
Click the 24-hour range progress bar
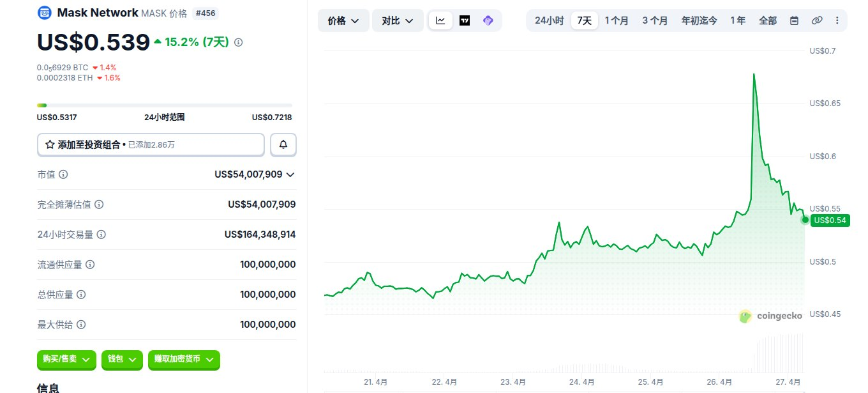coord(165,105)
